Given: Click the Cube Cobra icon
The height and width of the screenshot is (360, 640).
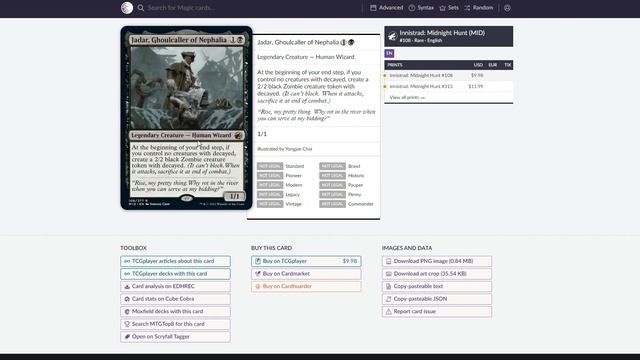Looking at the screenshot, I should pos(127,299).
